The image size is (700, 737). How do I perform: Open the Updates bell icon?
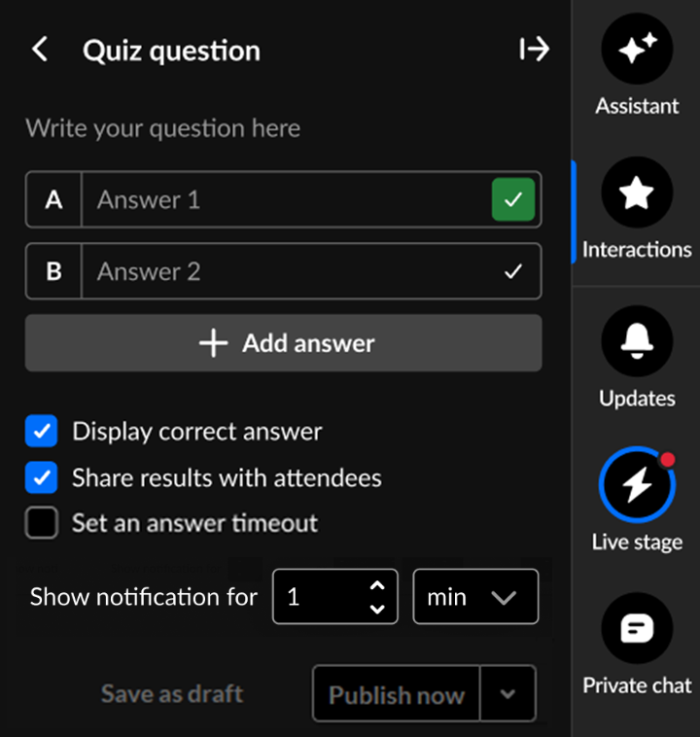(637, 340)
